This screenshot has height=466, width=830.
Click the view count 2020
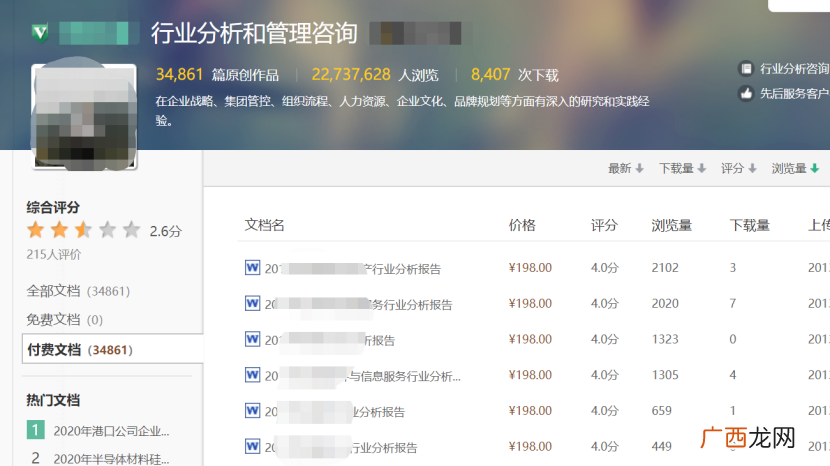pyautogui.click(x=665, y=303)
